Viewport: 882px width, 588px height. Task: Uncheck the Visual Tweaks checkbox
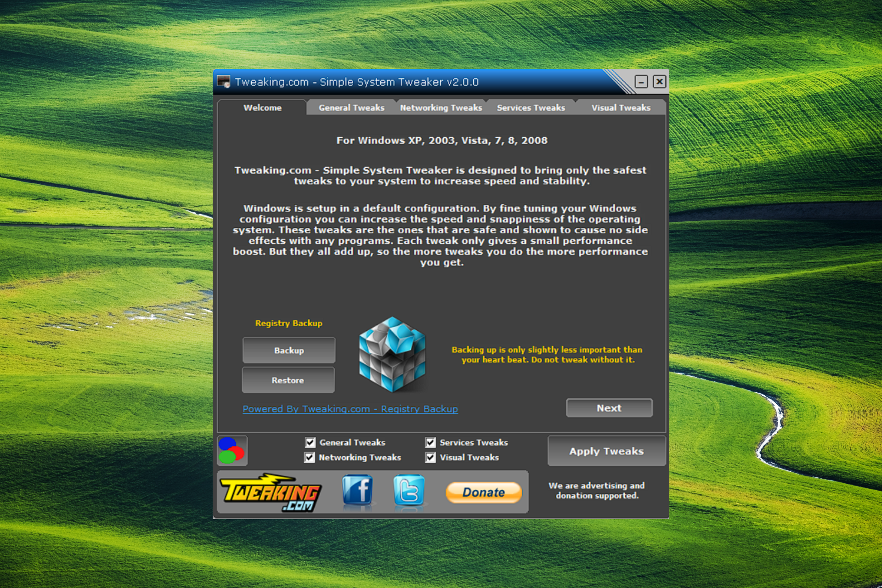[x=430, y=458]
